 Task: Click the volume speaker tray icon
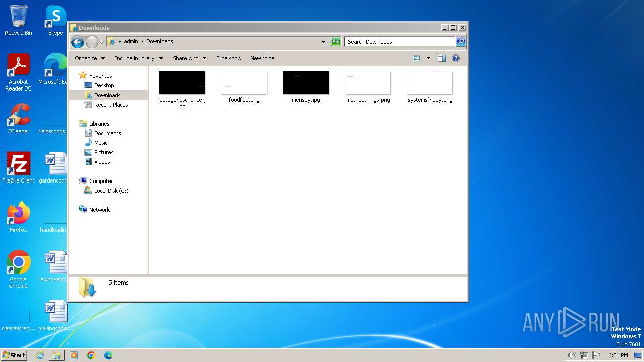pos(572,355)
